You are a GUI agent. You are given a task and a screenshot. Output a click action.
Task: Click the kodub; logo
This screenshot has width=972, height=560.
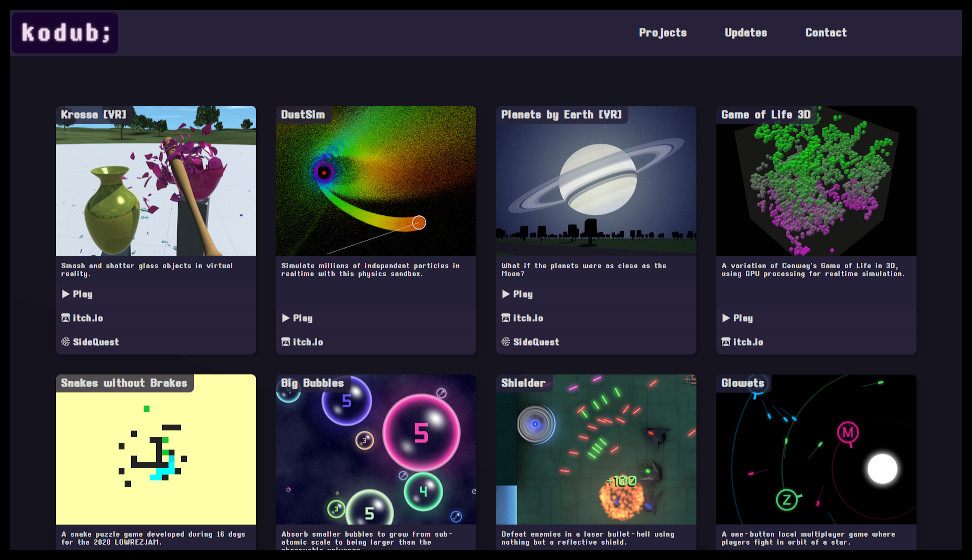tap(64, 32)
